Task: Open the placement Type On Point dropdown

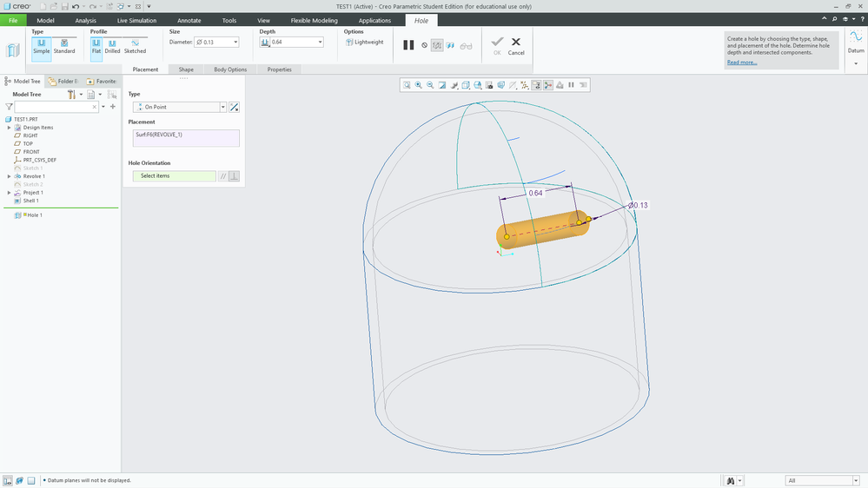Action: pos(222,107)
